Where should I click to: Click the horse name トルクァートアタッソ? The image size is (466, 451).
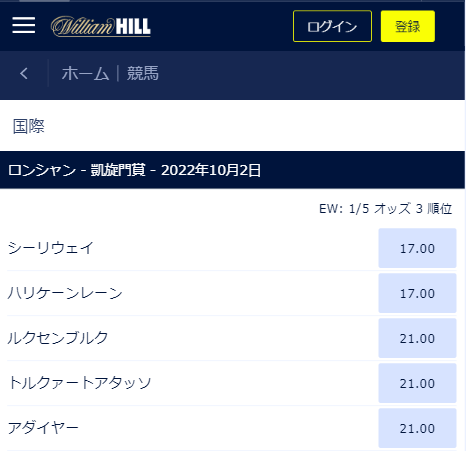[80, 383]
